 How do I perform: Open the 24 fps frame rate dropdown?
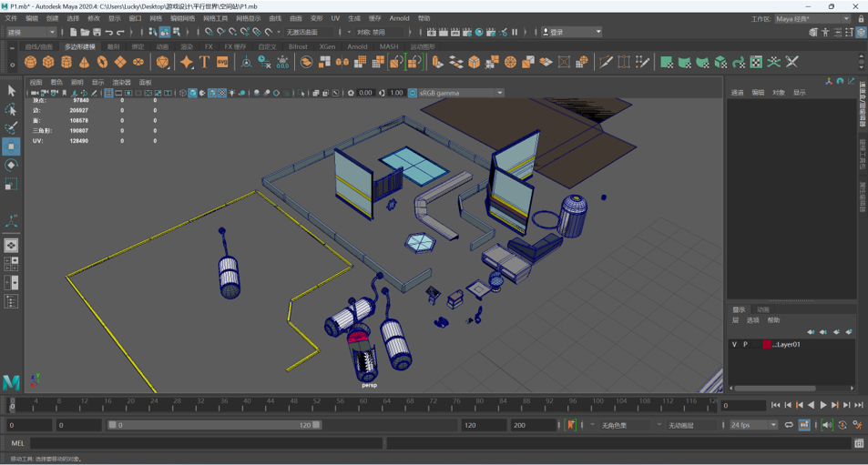pos(752,425)
